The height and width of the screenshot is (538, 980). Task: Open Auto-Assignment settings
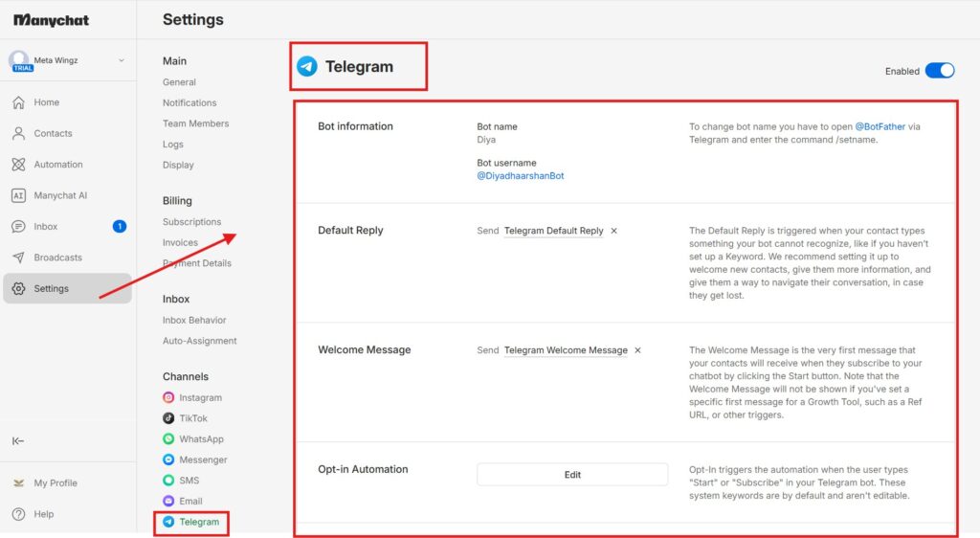199,341
